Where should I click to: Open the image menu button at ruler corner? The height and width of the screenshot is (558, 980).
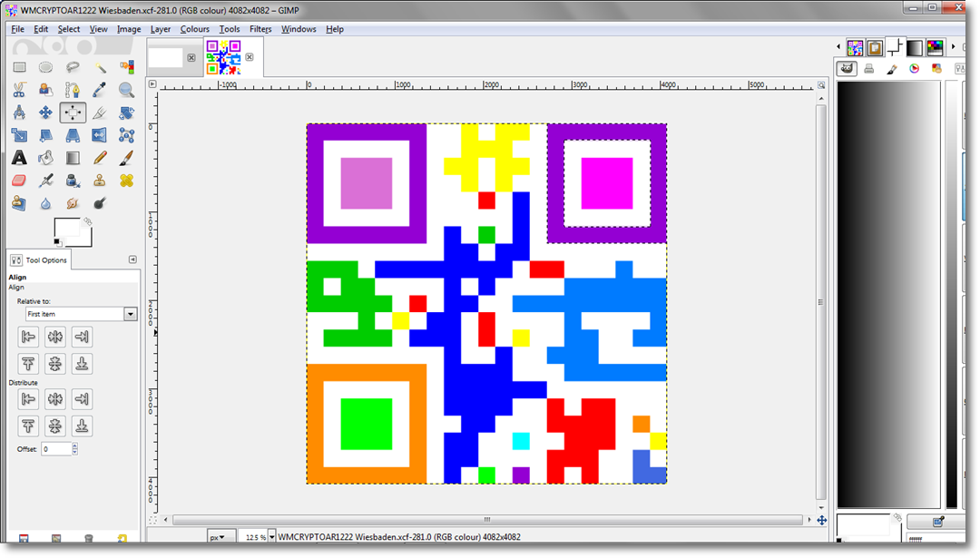pyautogui.click(x=152, y=83)
